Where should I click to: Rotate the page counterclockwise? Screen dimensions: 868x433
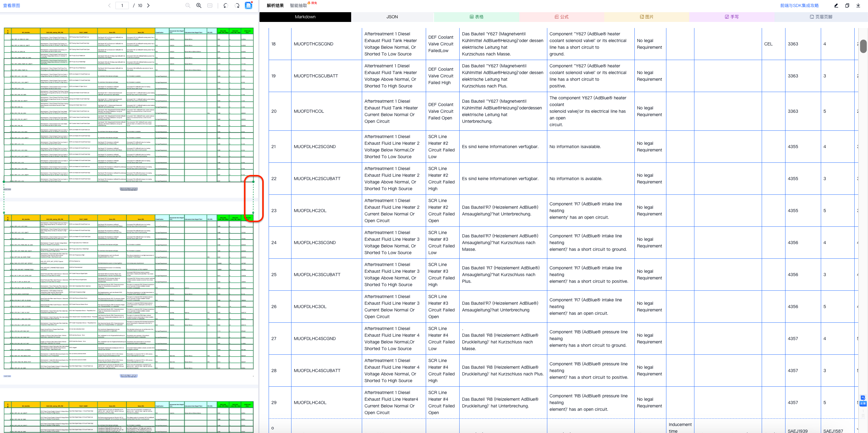tap(226, 5)
